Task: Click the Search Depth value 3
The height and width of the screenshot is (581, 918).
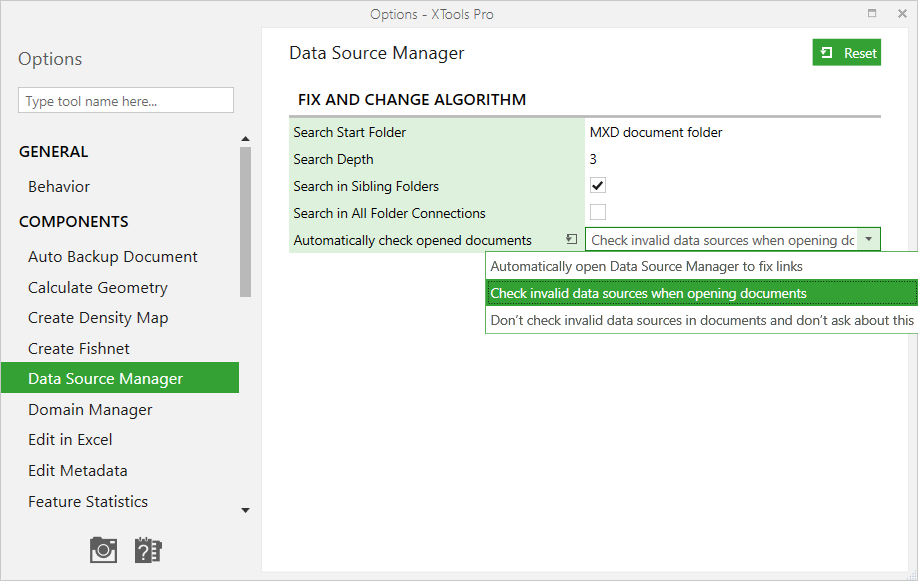Action: coord(593,159)
